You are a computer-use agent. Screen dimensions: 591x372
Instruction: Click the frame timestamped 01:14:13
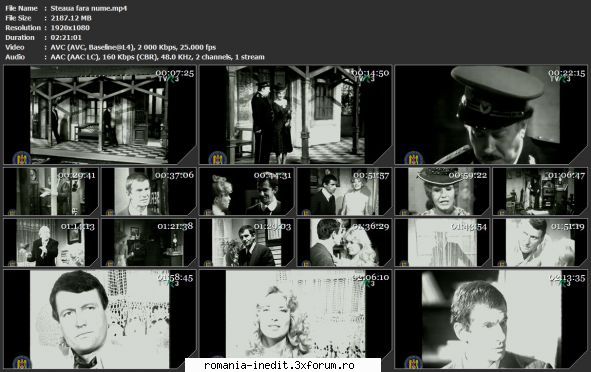click(x=51, y=242)
